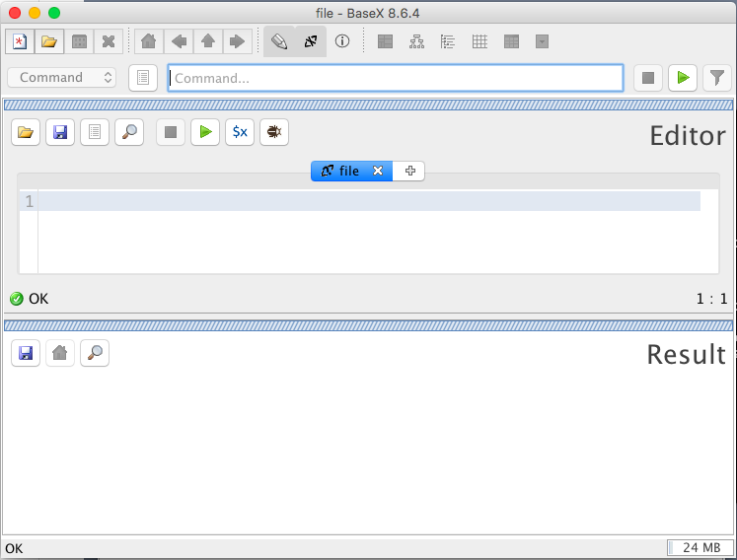This screenshot has width=737, height=560.
Task: Create a new database with the toolbar icon
Action: tap(20, 41)
